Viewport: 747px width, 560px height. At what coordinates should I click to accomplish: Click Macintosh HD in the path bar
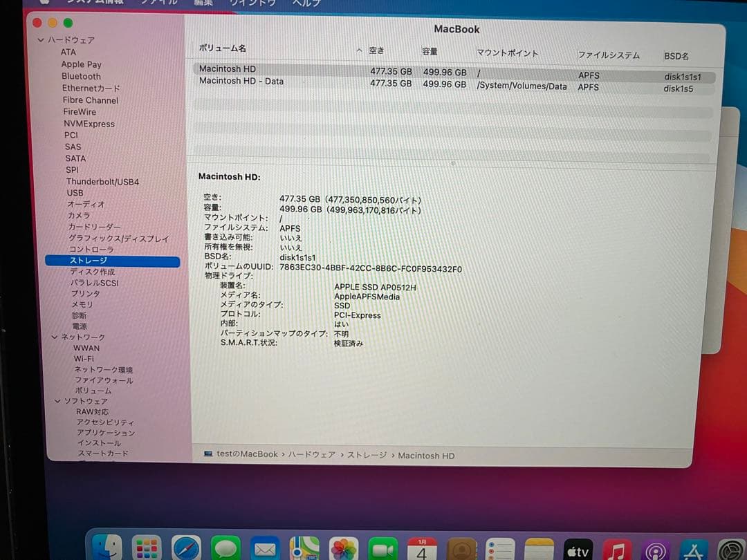426,456
